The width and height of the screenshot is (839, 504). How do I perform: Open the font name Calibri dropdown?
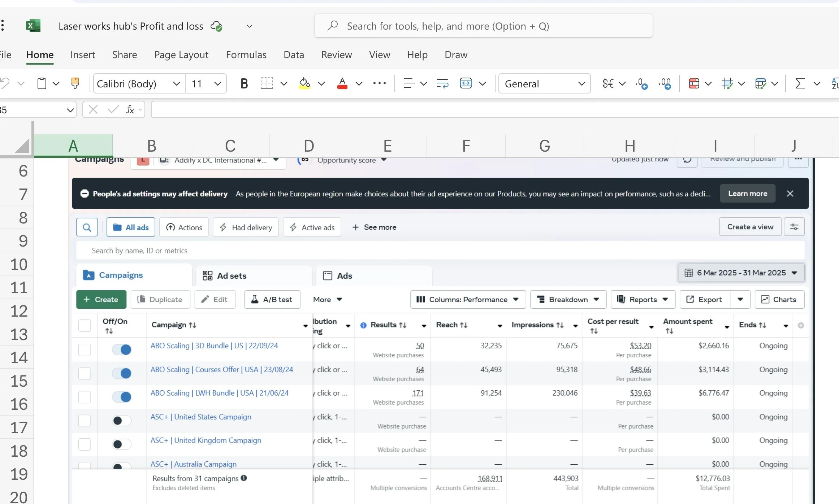click(176, 84)
